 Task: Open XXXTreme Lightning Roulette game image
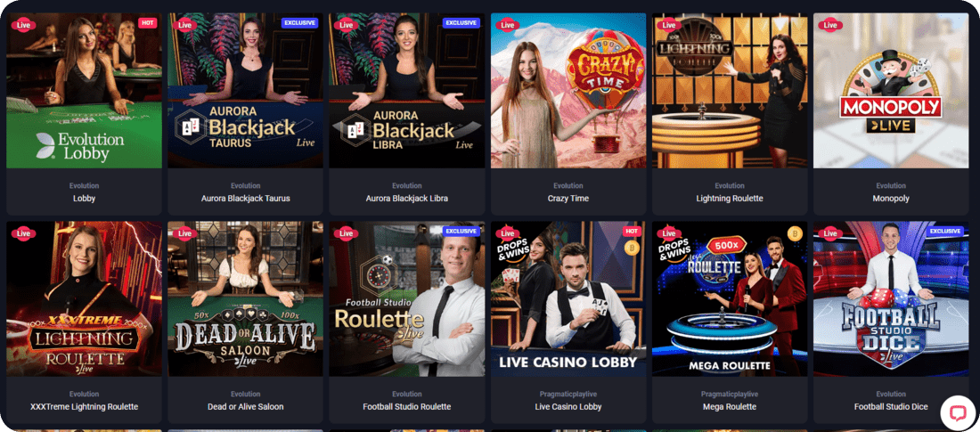point(84,298)
